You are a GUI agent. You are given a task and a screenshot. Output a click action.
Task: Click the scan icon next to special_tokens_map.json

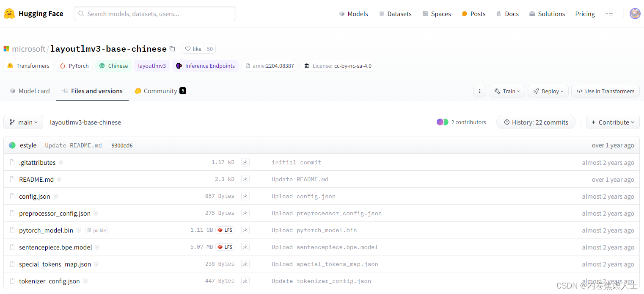[x=96, y=264]
